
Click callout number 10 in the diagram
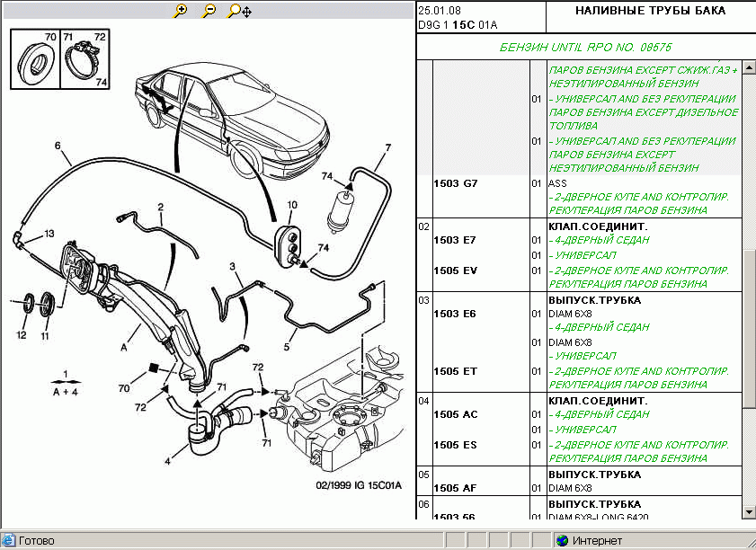click(291, 206)
